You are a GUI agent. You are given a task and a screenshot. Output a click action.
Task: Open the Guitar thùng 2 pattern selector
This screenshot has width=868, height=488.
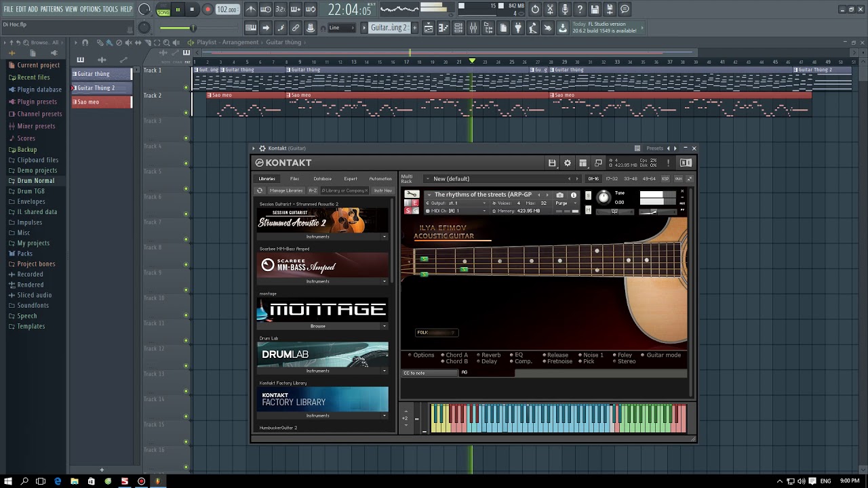(x=389, y=28)
